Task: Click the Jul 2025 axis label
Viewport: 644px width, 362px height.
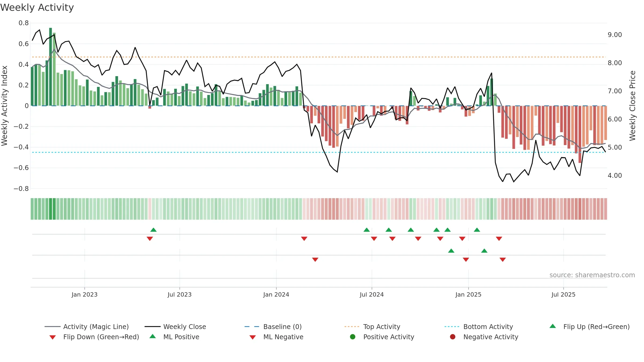Action: coord(563,294)
